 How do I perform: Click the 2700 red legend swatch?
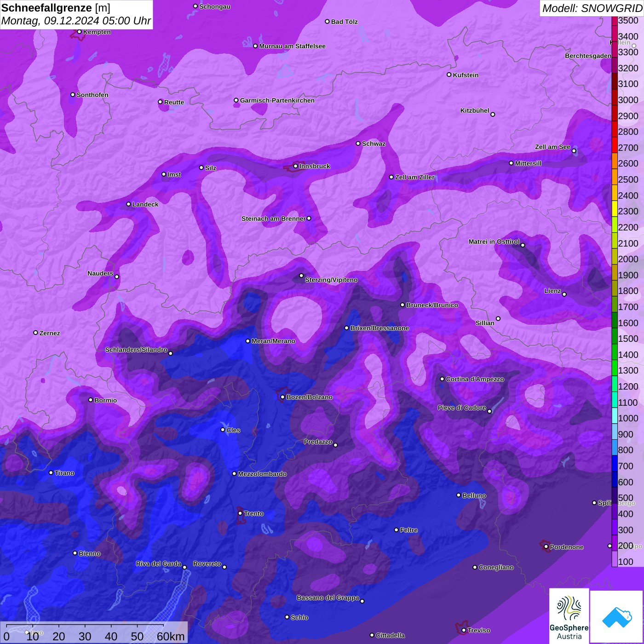click(614, 145)
